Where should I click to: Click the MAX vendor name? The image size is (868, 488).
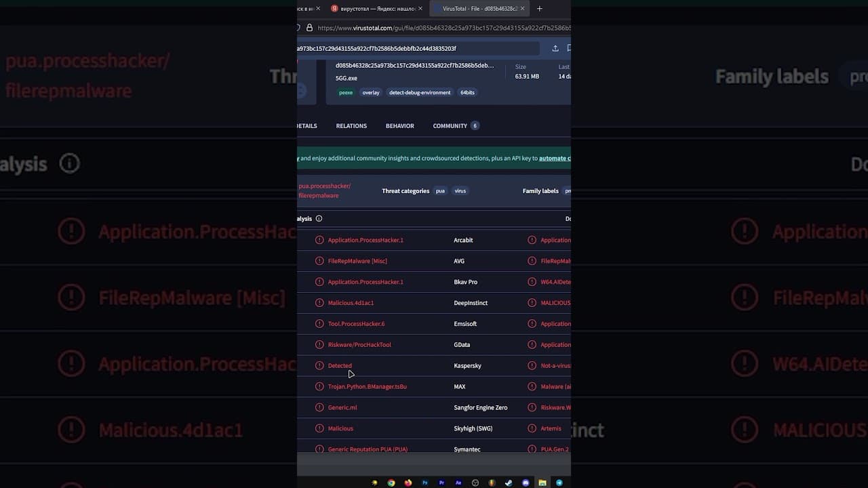pos(460,386)
